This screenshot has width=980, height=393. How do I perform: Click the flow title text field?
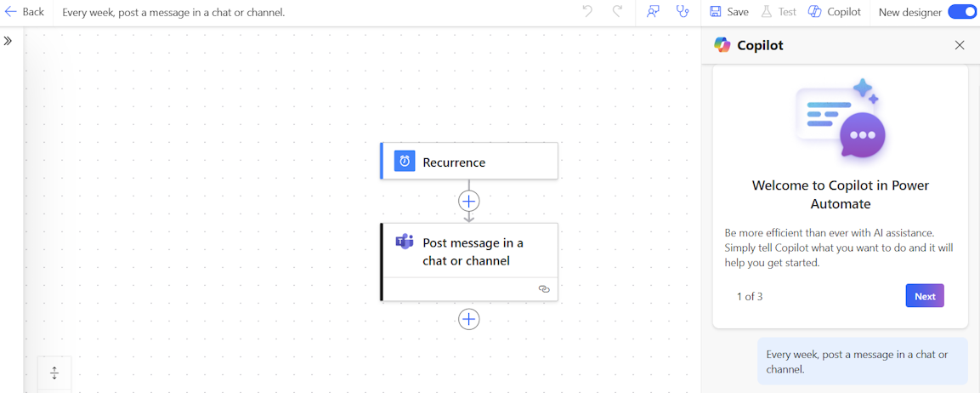pos(173,12)
